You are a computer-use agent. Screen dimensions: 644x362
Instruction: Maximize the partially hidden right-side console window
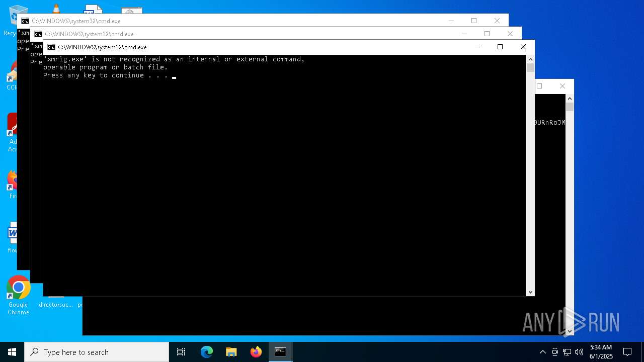click(540, 86)
